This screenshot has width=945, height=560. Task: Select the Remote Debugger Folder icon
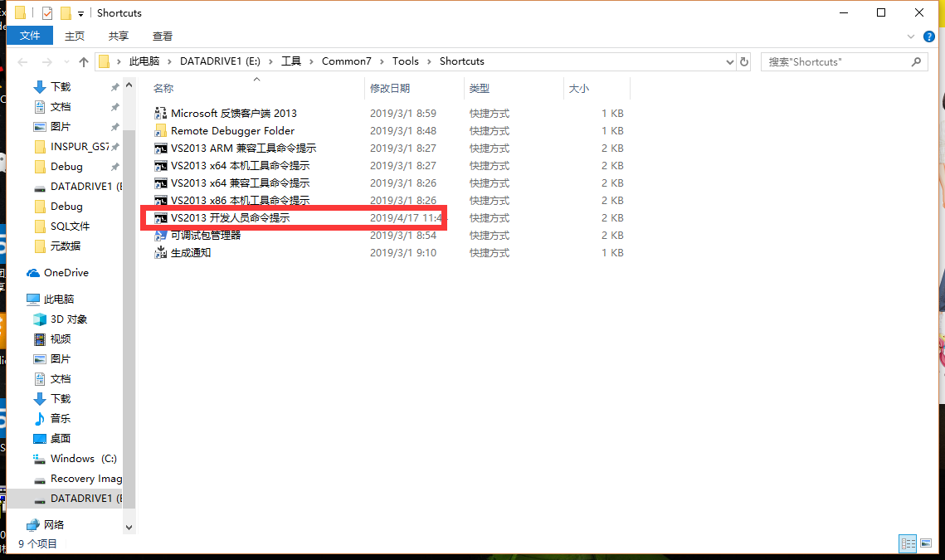click(160, 131)
